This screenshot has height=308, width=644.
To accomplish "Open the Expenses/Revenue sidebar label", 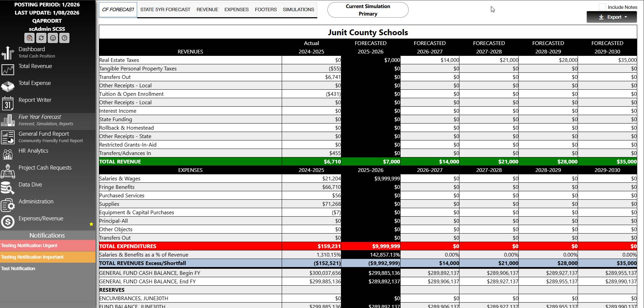I will pyautogui.click(x=41, y=218).
